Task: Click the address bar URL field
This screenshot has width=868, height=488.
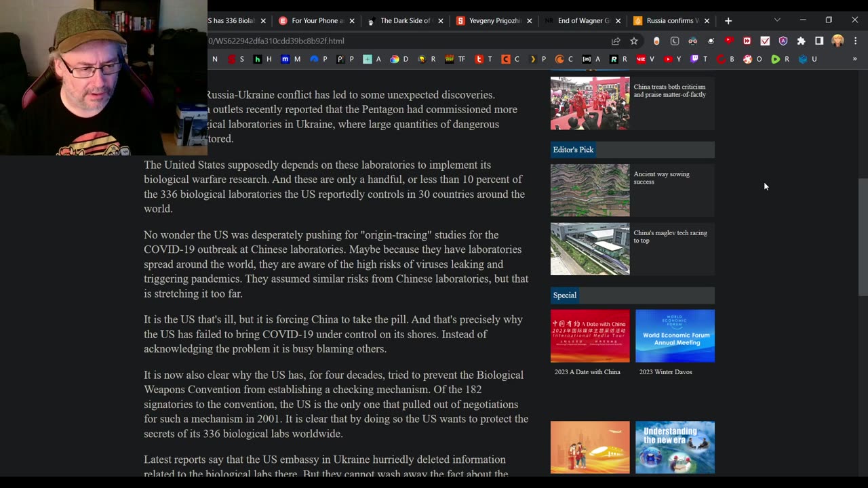Action: coord(407,41)
